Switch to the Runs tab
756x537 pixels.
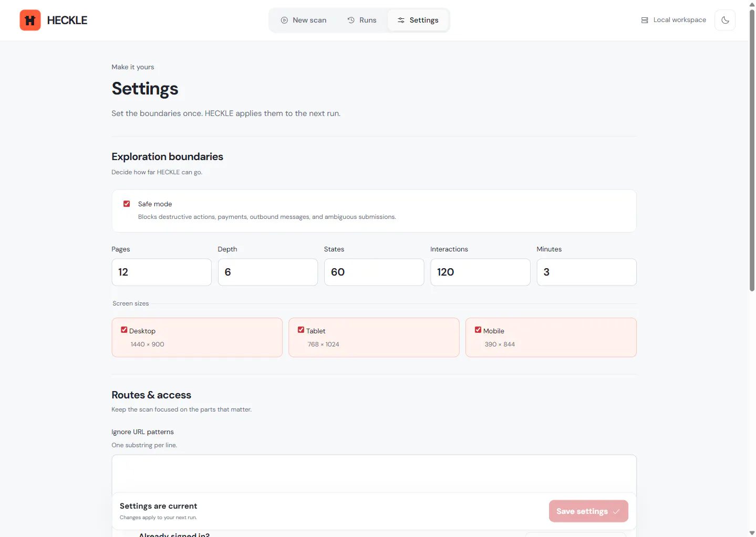(362, 20)
